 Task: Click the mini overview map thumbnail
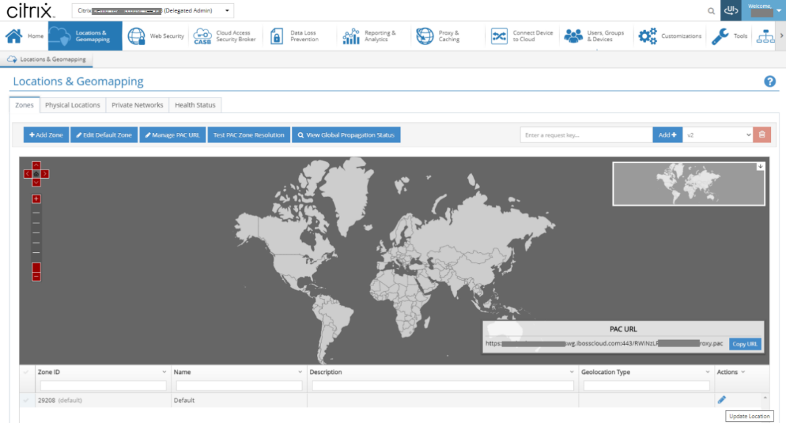tap(689, 183)
